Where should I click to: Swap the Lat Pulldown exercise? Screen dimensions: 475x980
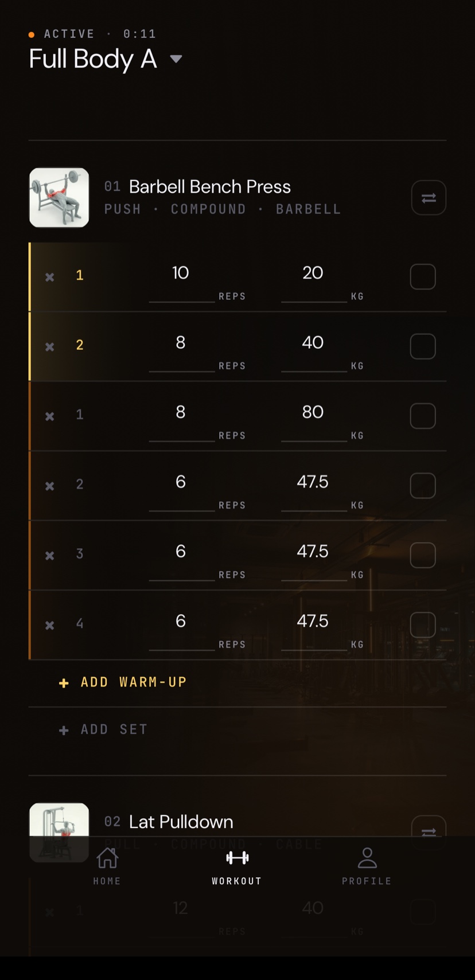(429, 826)
